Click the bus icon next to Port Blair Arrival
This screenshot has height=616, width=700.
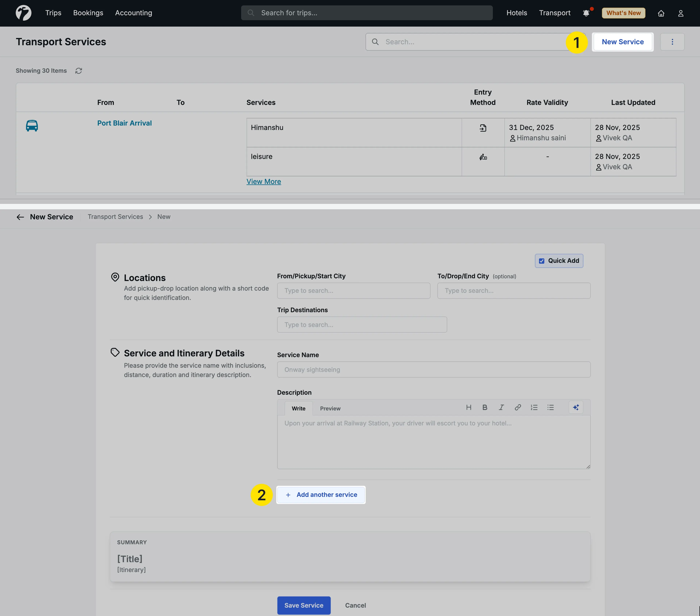pos(32,126)
